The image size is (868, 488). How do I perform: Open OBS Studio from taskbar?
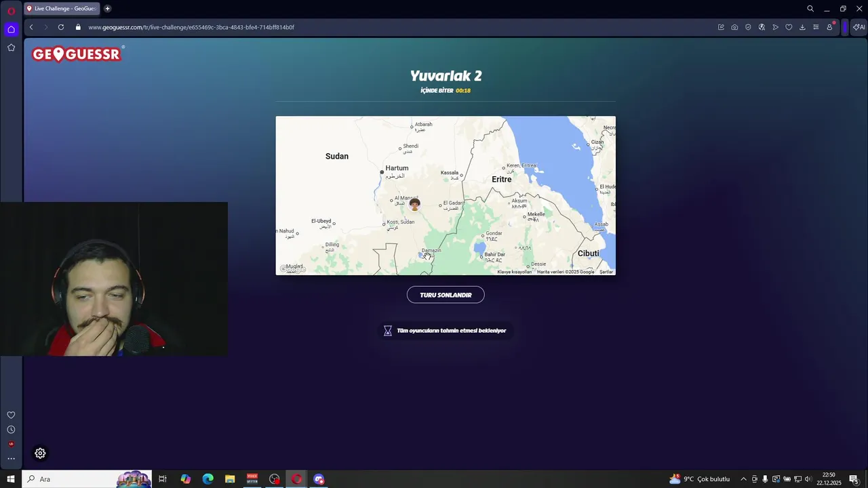click(x=274, y=479)
